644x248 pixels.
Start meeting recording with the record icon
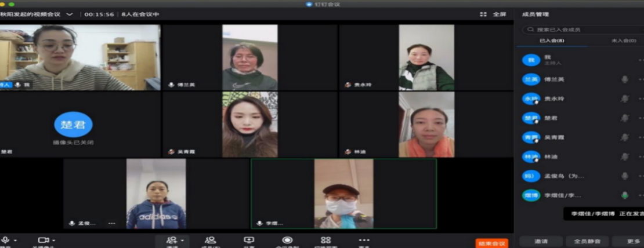click(287, 240)
